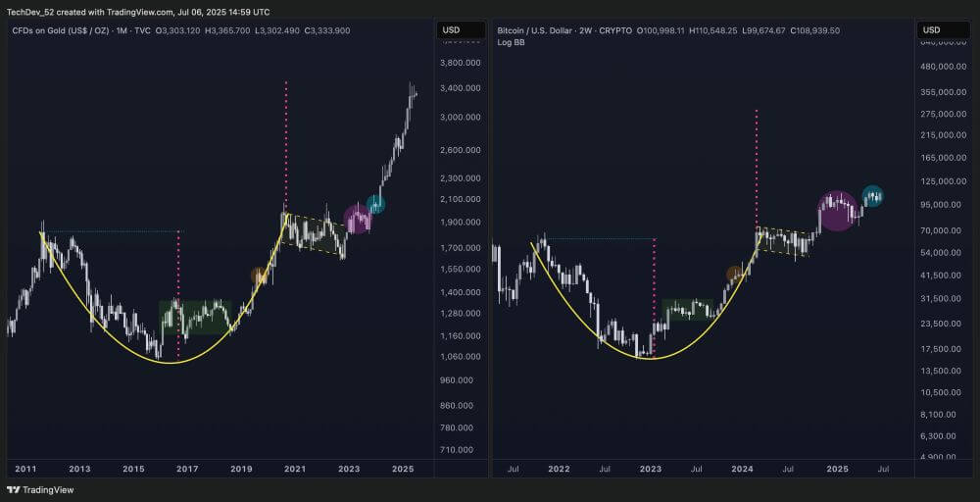The width and height of the screenshot is (980, 502).
Task: Select the Bitcoin high value H110,548.25
Action: (x=712, y=30)
